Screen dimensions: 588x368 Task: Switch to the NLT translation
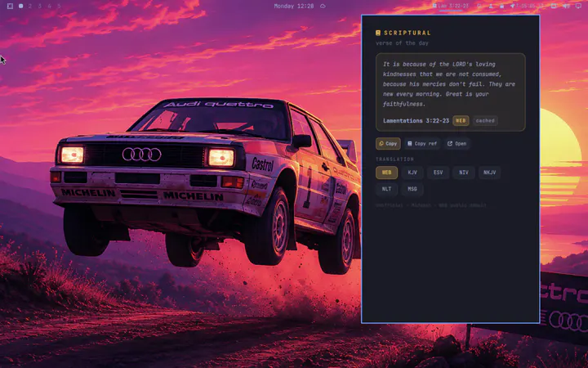click(x=386, y=189)
